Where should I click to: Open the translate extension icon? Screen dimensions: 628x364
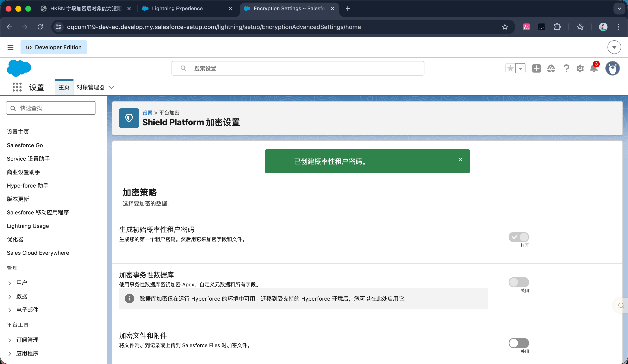pyautogui.click(x=526, y=27)
